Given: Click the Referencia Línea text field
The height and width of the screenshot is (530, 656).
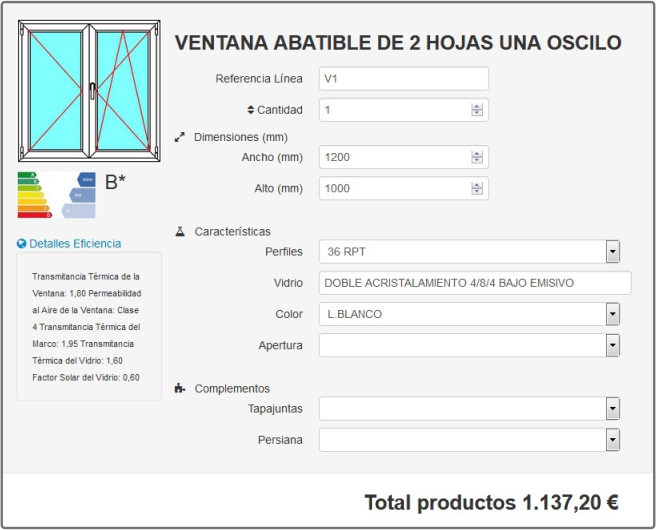Looking at the screenshot, I should (403, 79).
